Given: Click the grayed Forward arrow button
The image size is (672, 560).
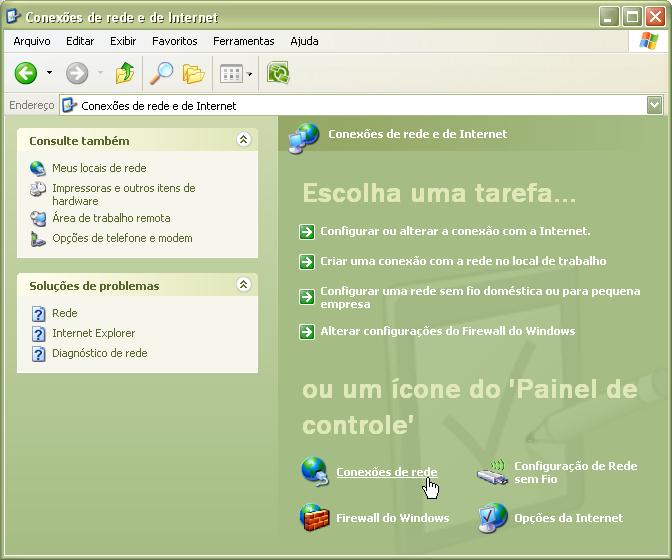Looking at the screenshot, I should (77, 73).
